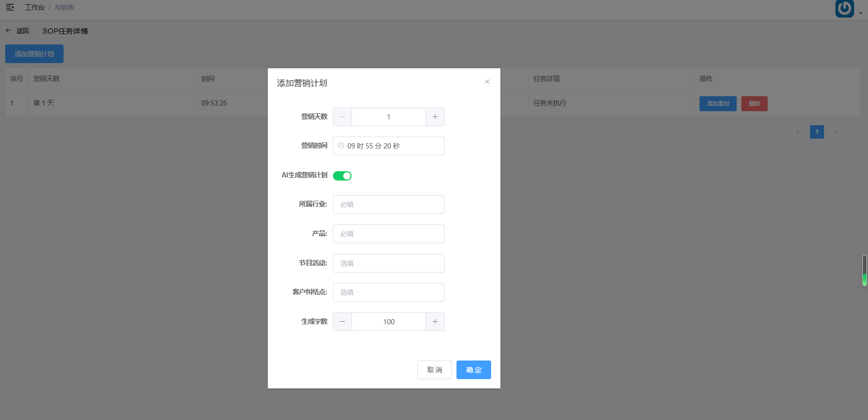
Task: Focus the 产品 required input field
Action: pos(389,234)
